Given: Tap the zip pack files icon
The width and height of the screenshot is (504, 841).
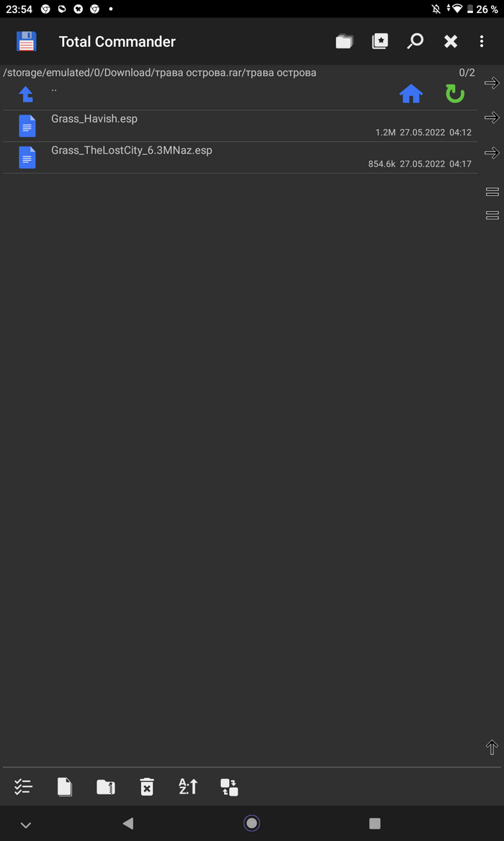Looking at the screenshot, I should click(x=106, y=787).
